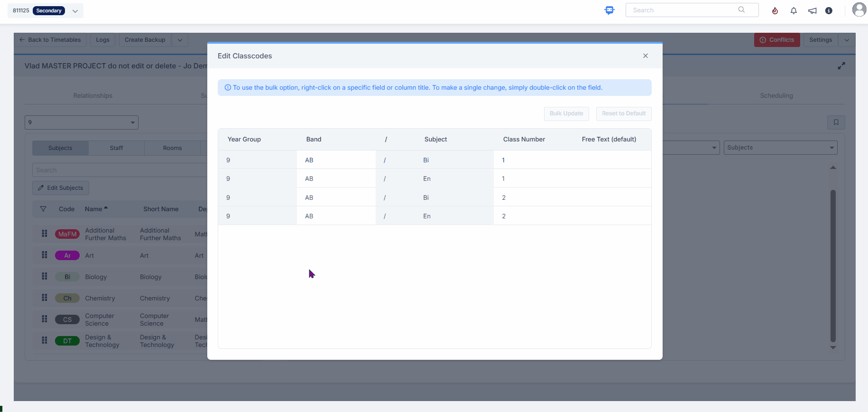Click Back to Timetables

tap(50, 40)
